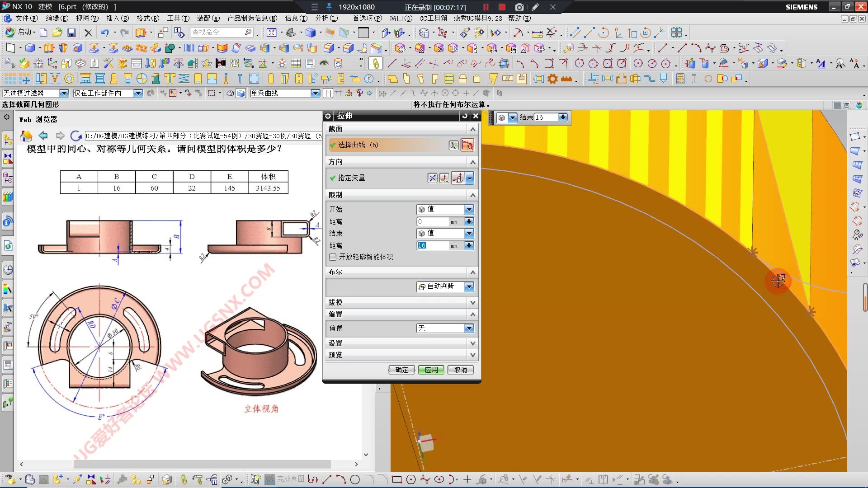Click the curve selection icon in 截面 row
Image resolution: width=868 pixels, height=488 pixels.
pyautogui.click(x=467, y=145)
